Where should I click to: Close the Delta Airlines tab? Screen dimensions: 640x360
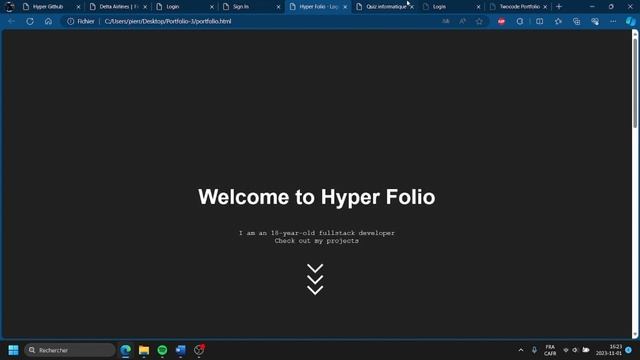pos(145,7)
